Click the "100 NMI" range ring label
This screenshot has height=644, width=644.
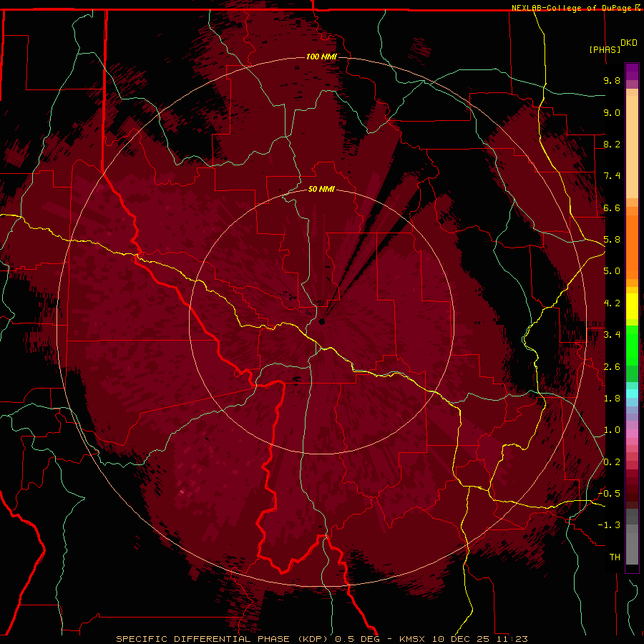(321, 57)
